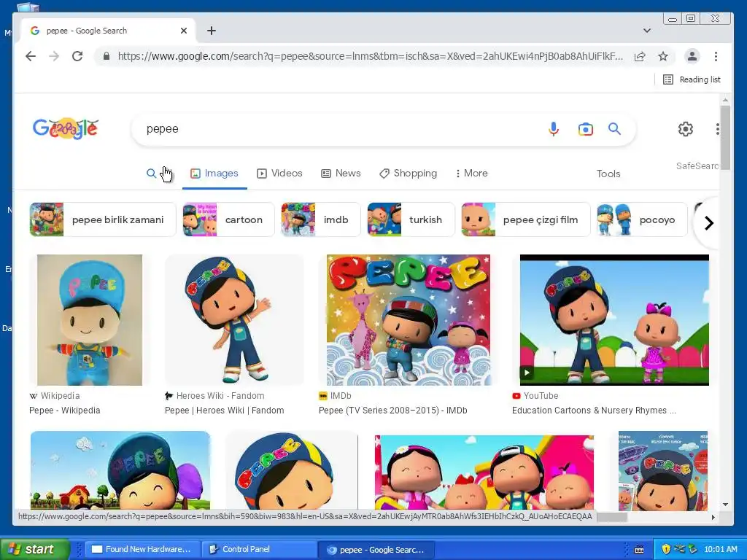Click the on-screen keyboard tray icon
The width and height of the screenshot is (747, 560).
tap(639, 550)
